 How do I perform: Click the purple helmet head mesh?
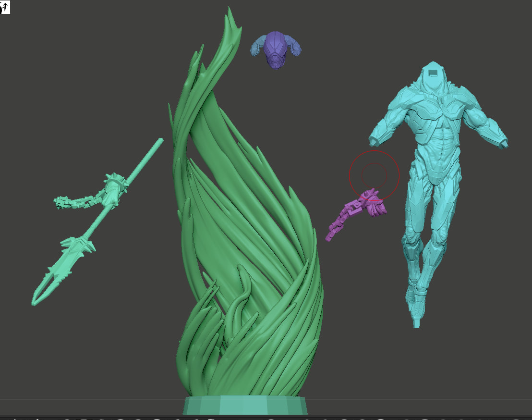[275, 50]
